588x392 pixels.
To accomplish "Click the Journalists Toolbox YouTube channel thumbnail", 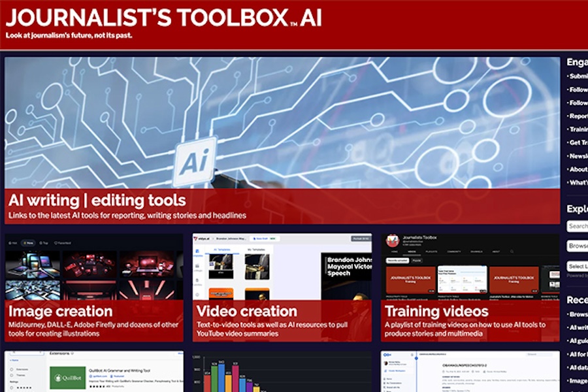I will point(470,267).
